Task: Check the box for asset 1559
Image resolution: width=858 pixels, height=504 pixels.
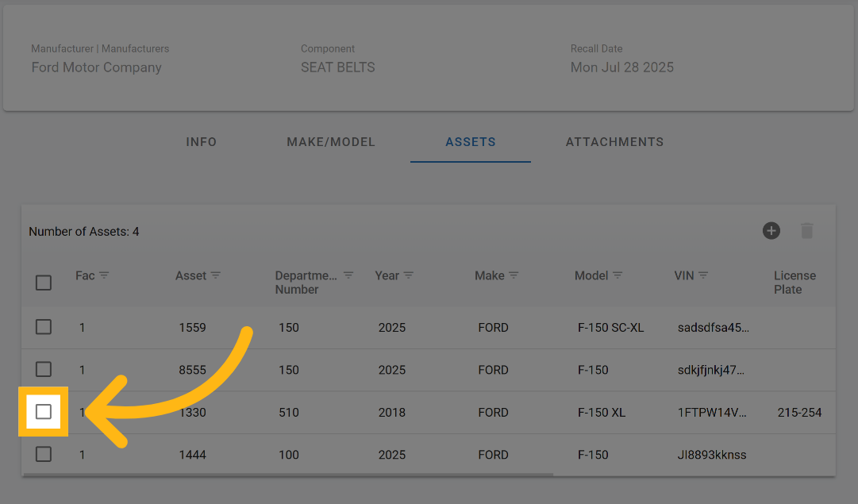Action: pyautogui.click(x=44, y=327)
